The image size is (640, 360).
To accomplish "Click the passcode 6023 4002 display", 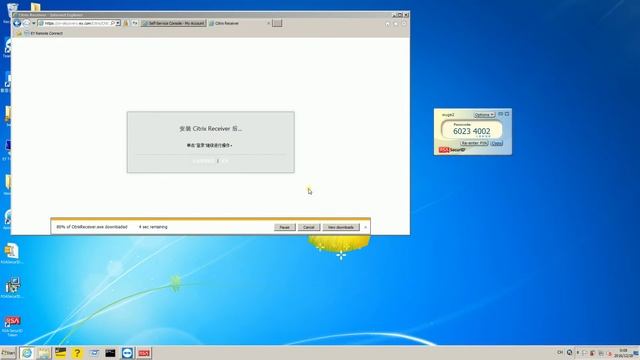I will point(471,131).
